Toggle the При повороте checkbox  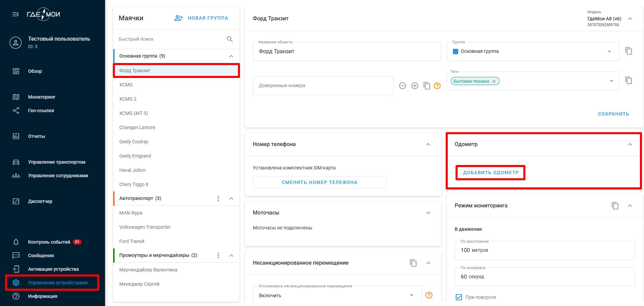459,297
